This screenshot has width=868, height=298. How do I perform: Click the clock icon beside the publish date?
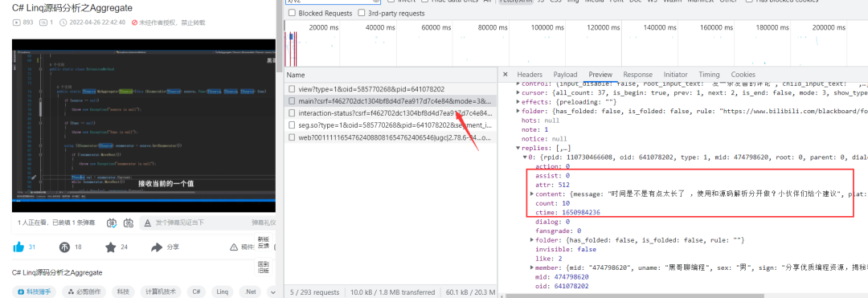coord(63,22)
